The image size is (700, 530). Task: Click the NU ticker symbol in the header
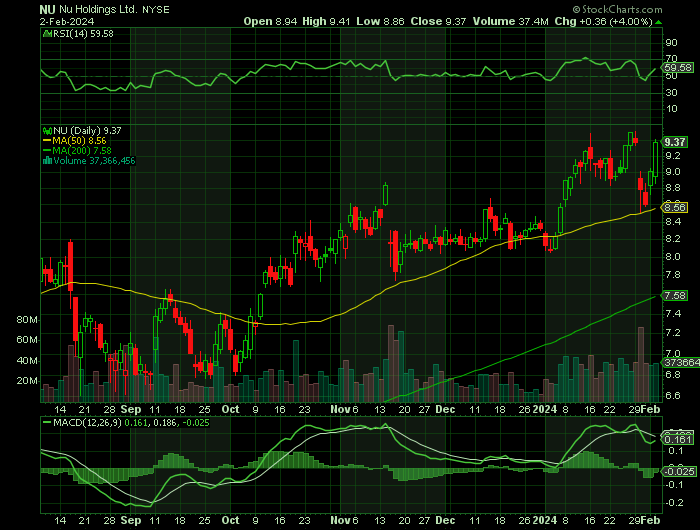point(47,9)
